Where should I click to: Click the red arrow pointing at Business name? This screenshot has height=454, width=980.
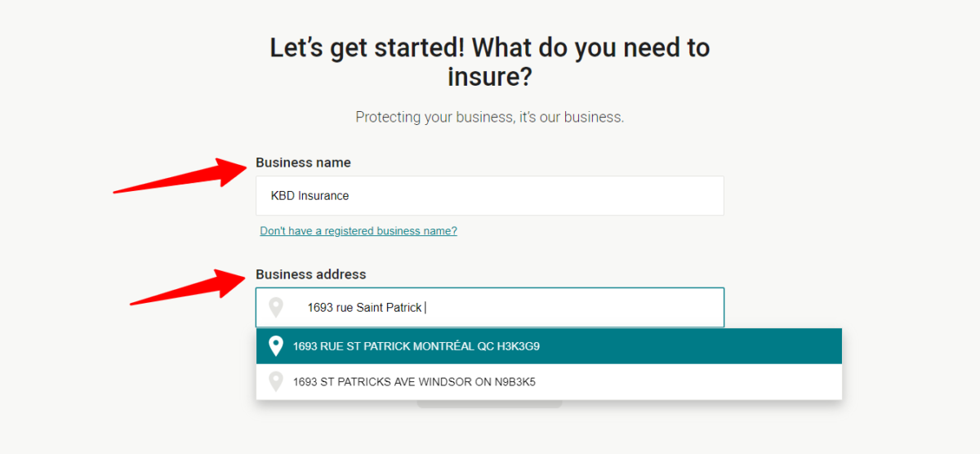click(x=180, y=175)
